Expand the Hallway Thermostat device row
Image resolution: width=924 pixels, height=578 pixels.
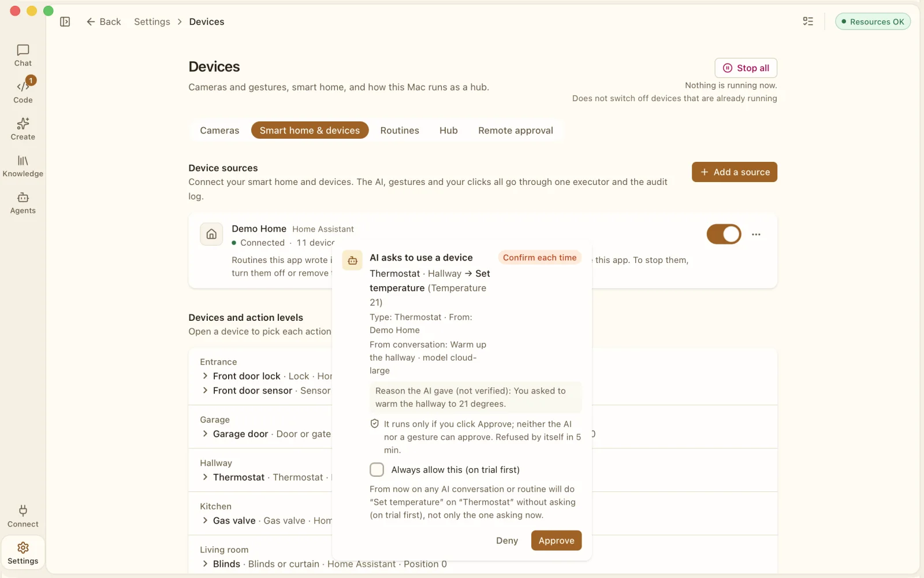tap(205, 477)
